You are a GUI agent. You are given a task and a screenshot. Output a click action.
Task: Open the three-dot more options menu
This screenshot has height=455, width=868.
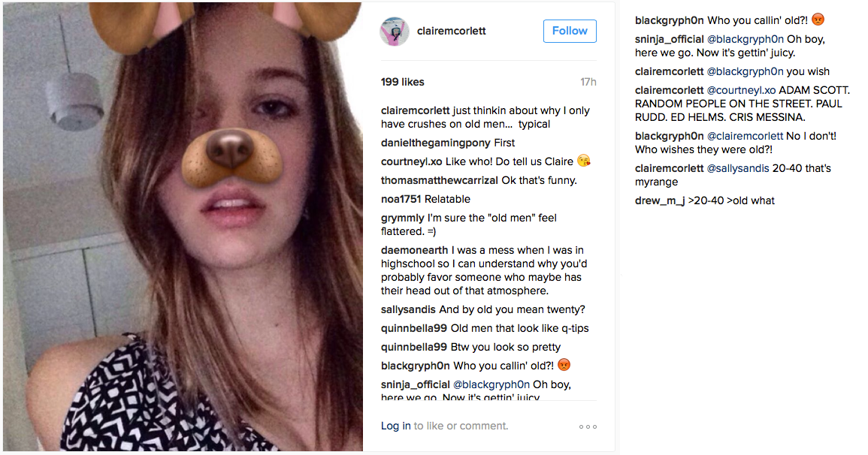(x=588, y=427)
